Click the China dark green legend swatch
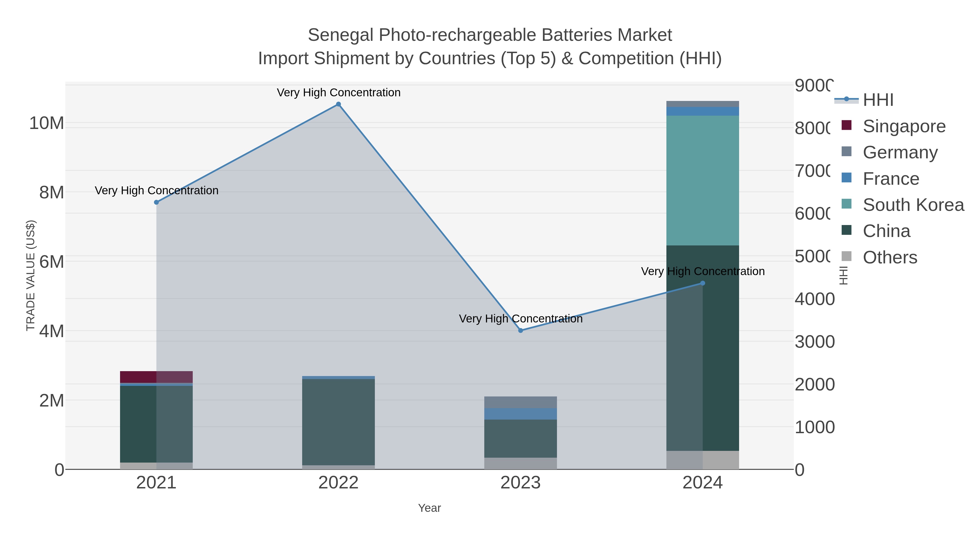The width and height of the screenshot is (980, 551). coord(846,230)
